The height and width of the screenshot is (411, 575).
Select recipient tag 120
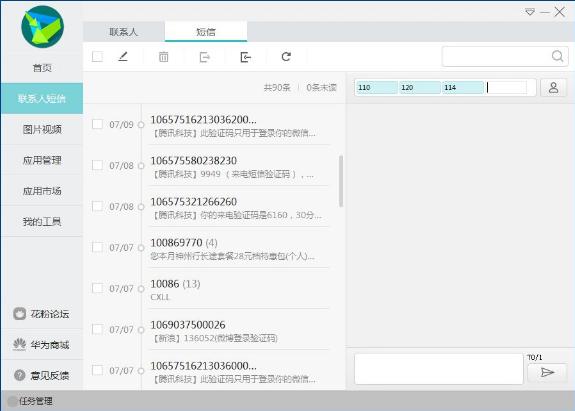420,87
